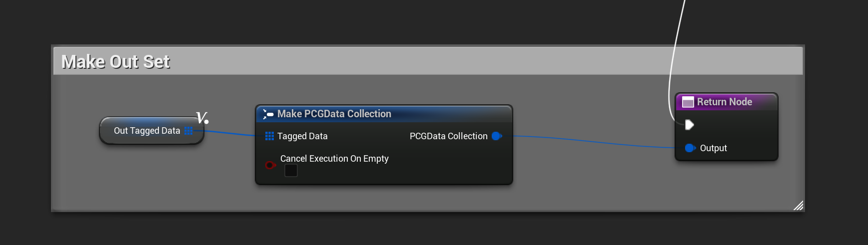Click the Tagged Data pin label
This screenshot has height=245, width=868.
(x=302, y=136)
